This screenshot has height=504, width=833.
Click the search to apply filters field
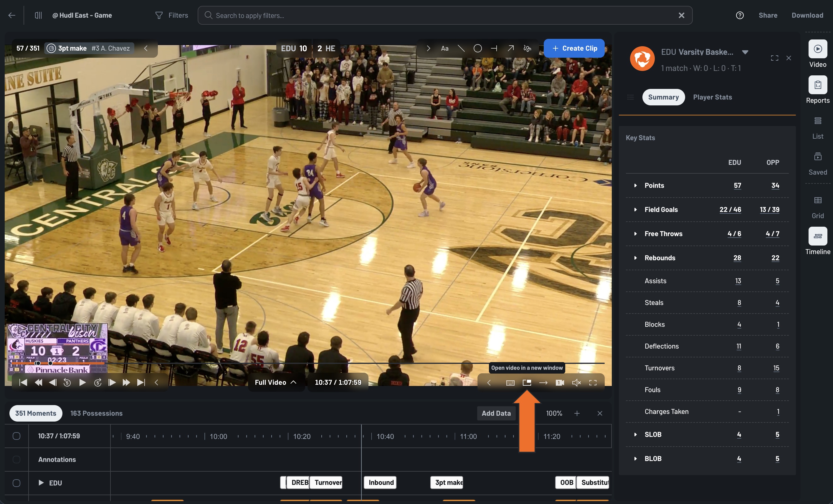pos(445,15)
